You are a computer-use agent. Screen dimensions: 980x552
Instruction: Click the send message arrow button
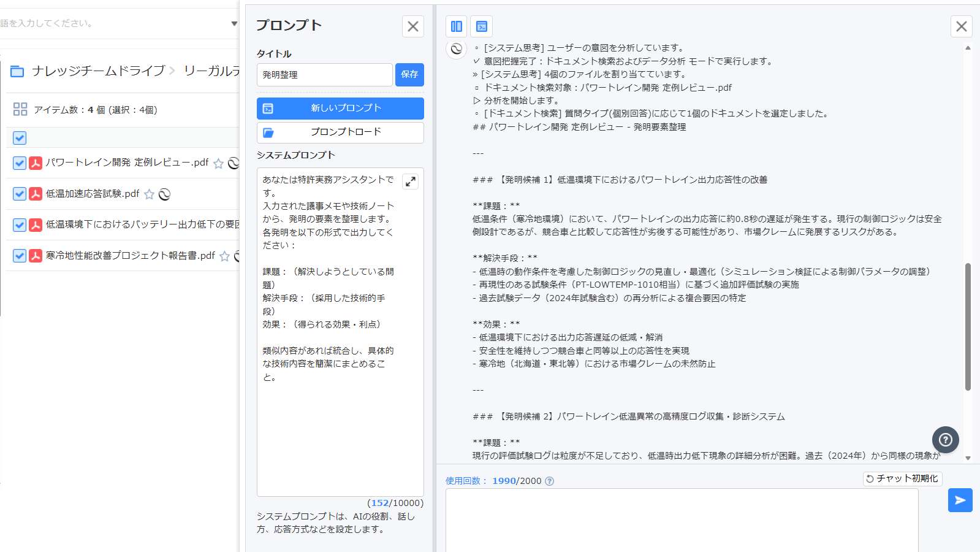(x=960, y=500)
